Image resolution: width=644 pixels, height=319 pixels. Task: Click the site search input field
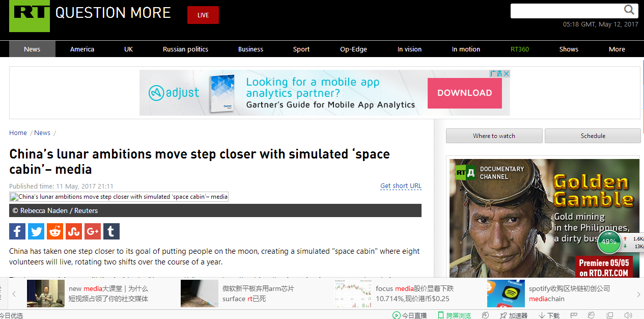[x=566, y=11]
